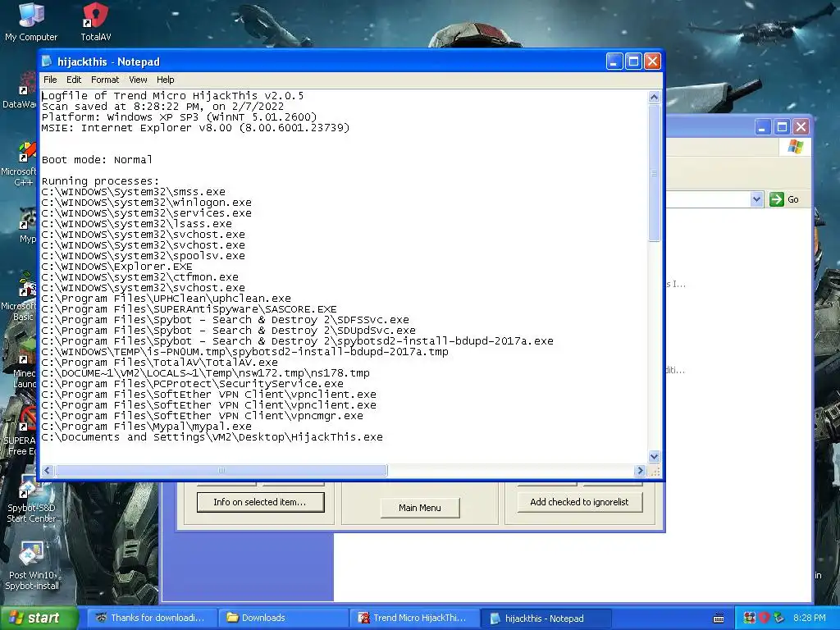This screenshot has width=840, height=630.
Task: Click the line ending with ctfmon.exe
Action: (x=139, y=277)
